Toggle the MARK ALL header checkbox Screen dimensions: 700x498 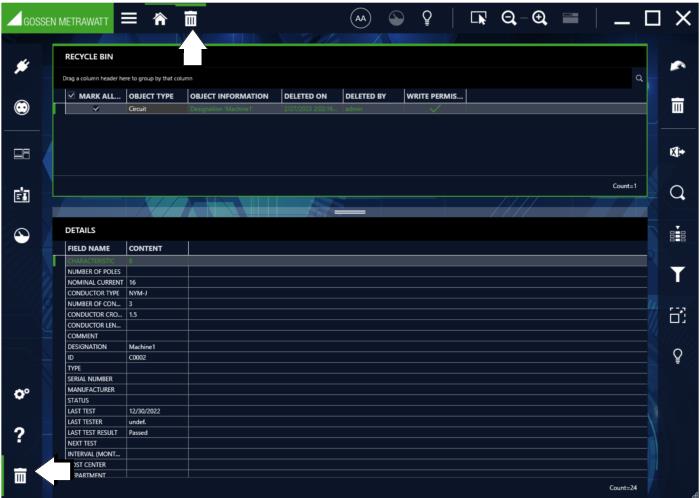point(71,95)
